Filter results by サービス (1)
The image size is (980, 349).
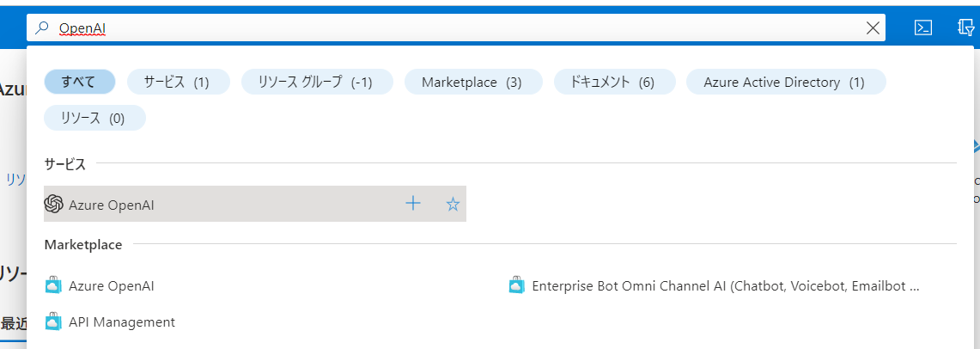point(178,82)
